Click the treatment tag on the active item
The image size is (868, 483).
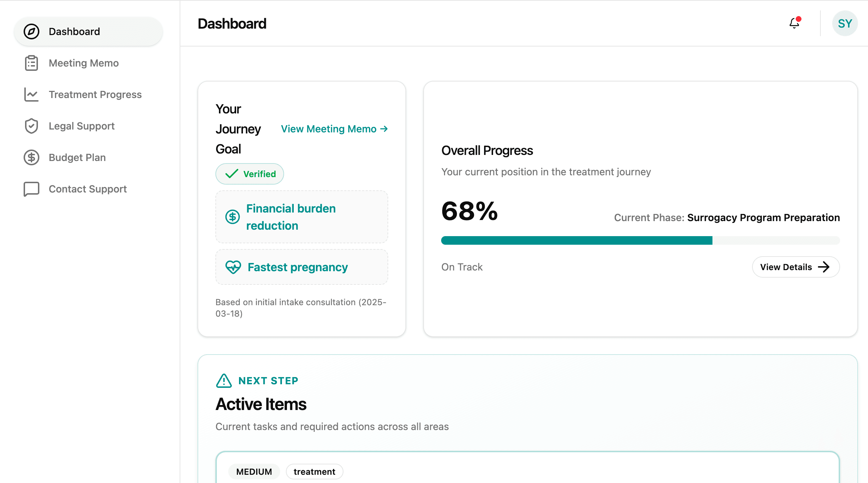(314, 472)
